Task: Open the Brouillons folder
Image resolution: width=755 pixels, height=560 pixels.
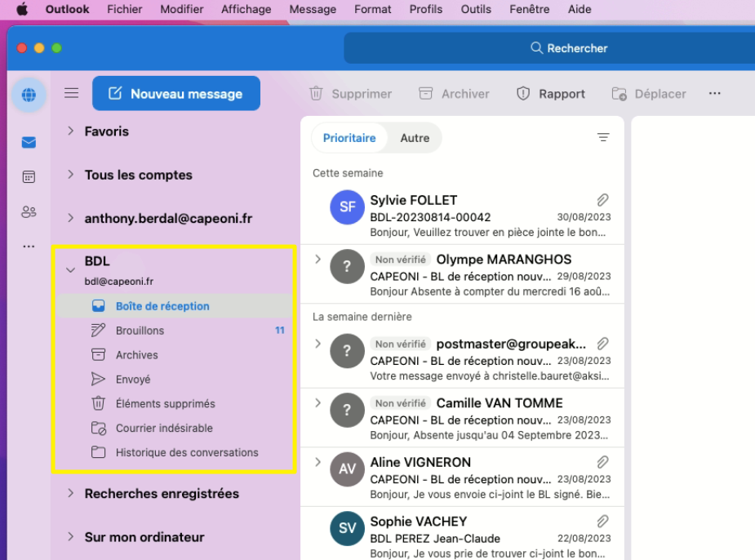Action: pyautogui.click(x=175, y=331)
